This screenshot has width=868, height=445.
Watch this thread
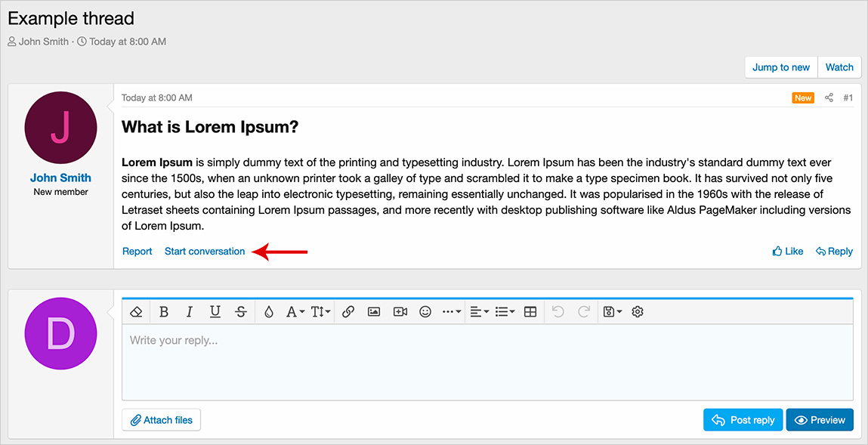coord(839,66)
